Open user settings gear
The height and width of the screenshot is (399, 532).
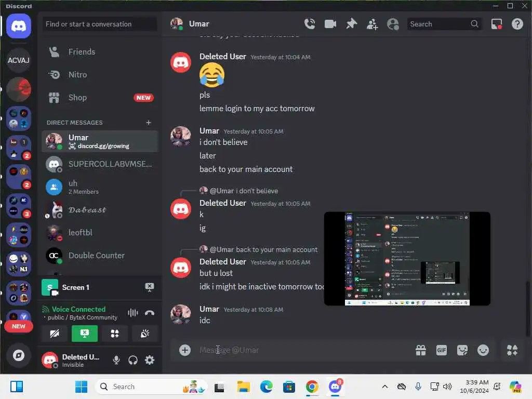click(149, 360)
